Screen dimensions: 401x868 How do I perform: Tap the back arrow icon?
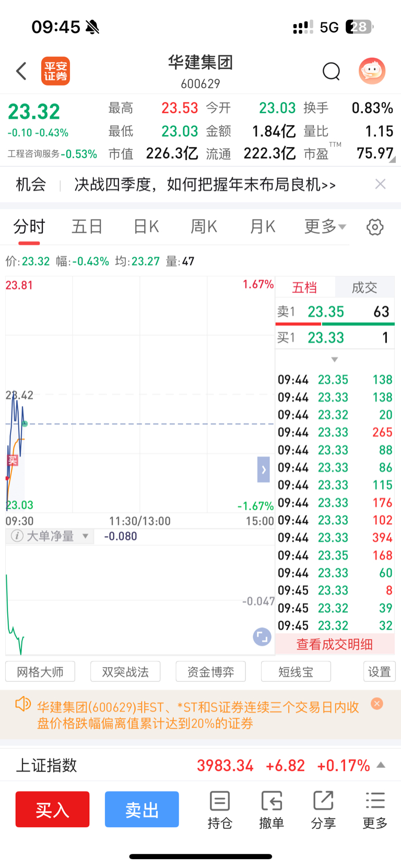tap(21, 71)
